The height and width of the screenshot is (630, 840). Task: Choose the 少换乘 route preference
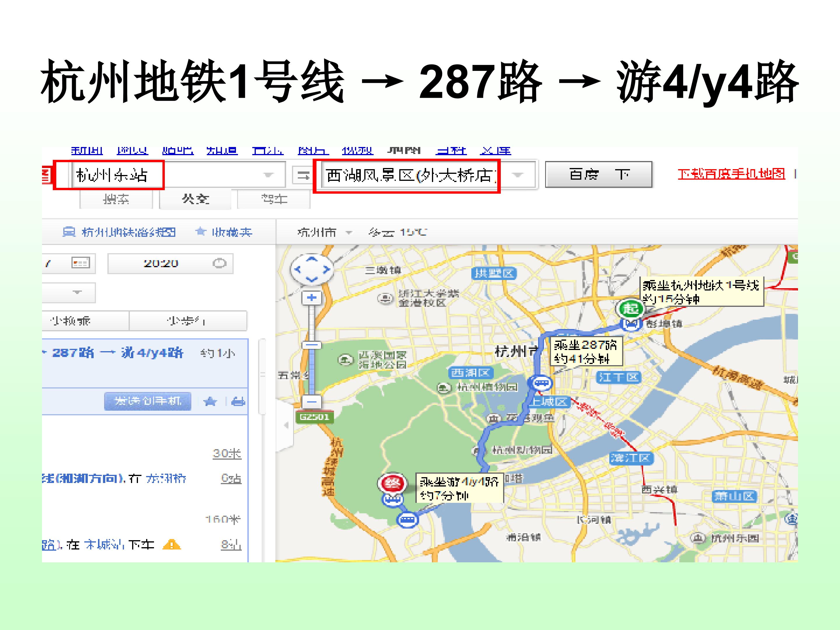[86, 321]
